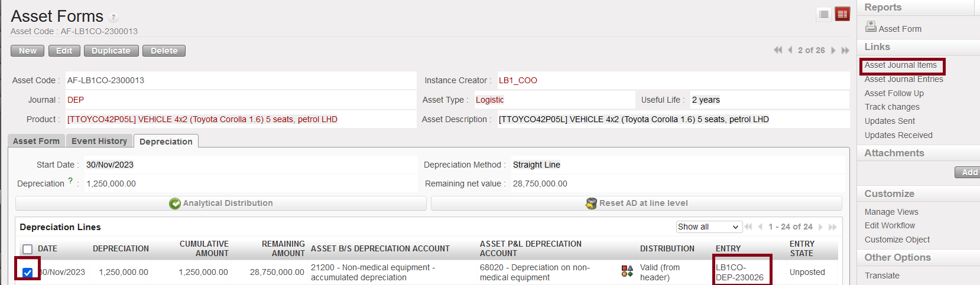Sort by CUMULATIVE AMOUNT column header
Screen dimensions: 980x285
(x=204, y=248)
